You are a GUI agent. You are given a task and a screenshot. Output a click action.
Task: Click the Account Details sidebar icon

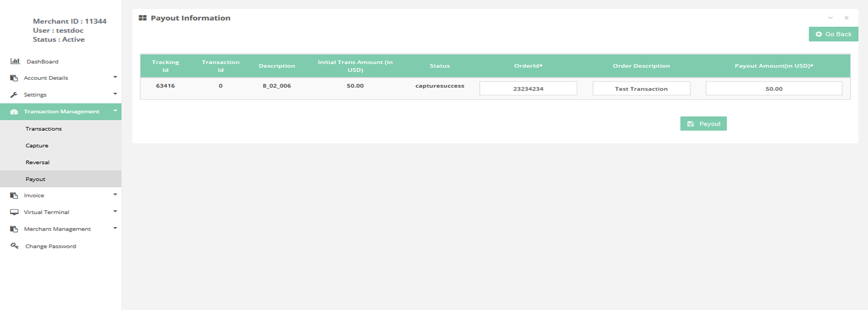pyautogui.click(x=14, y=78)
